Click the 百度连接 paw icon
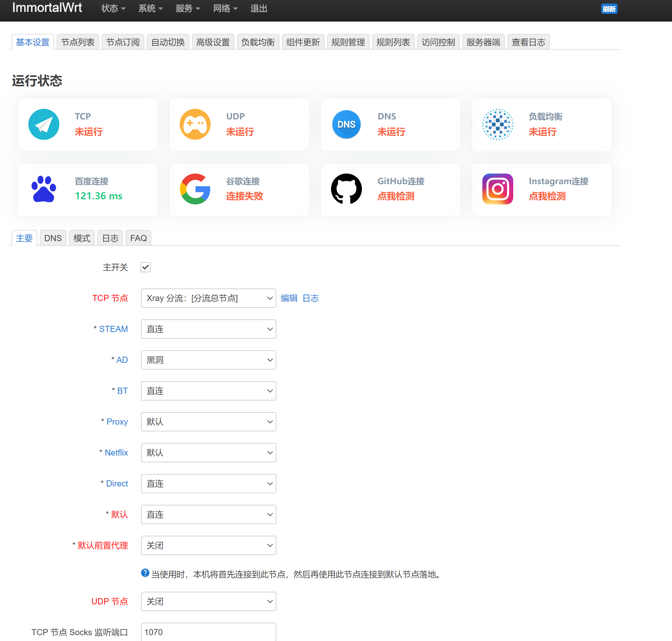This screenshot has height=641, width=672. (x=44, y=189)
